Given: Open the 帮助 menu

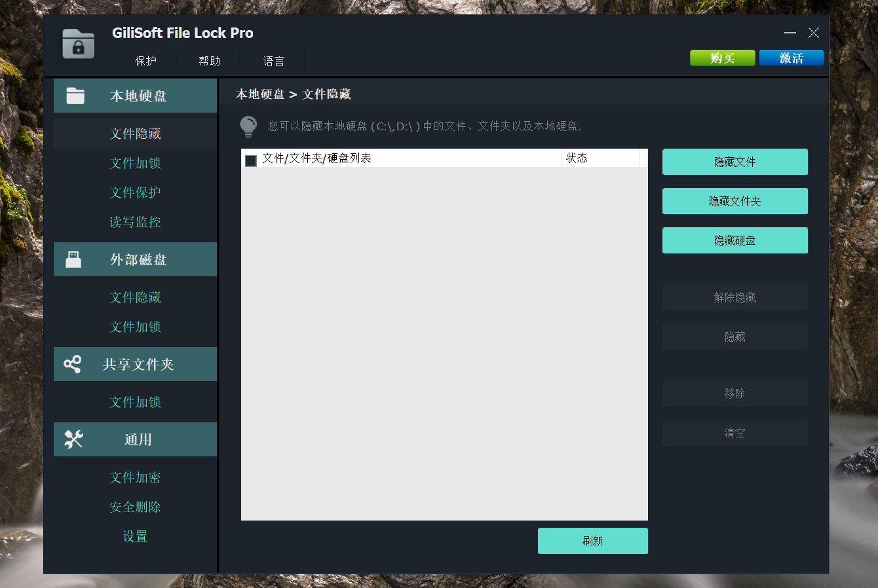Looking at the screenshot, I should click(x=210, y=61).
